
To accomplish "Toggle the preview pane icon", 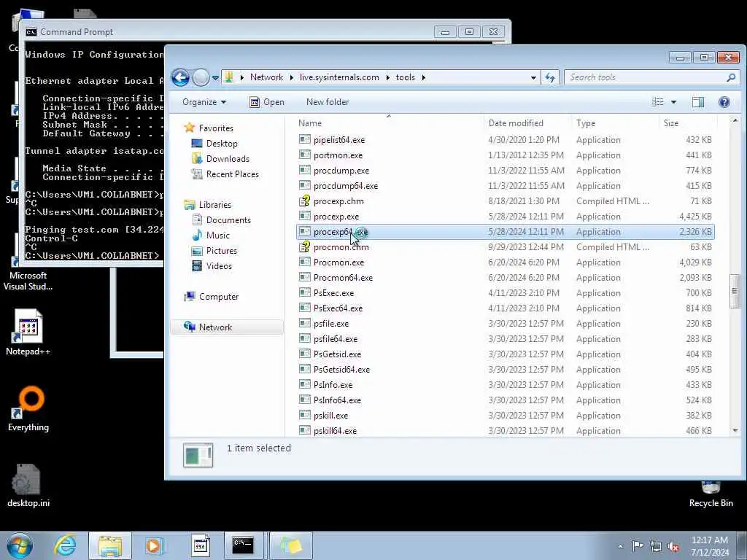I will pos(698,102).
